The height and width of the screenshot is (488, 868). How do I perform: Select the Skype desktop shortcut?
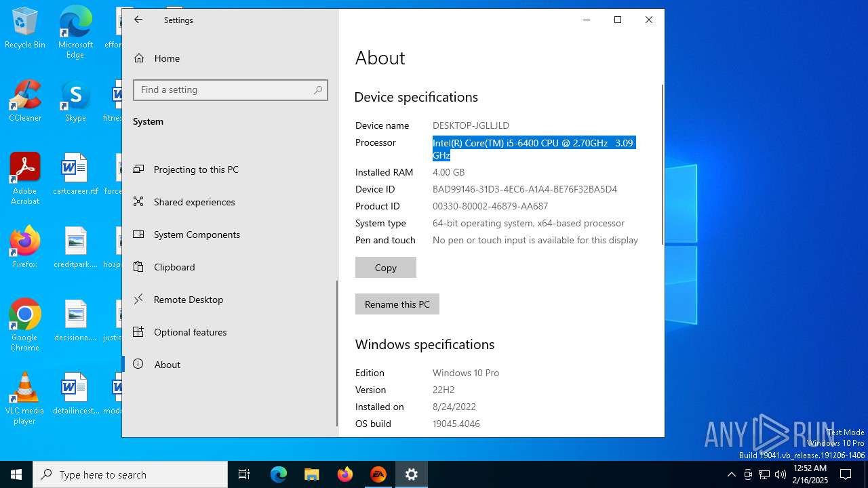[75, 101]
